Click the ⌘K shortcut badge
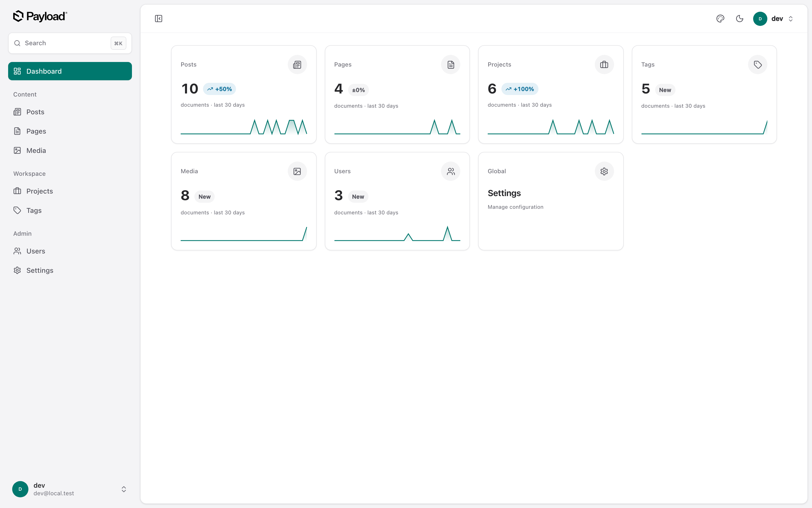This screenshot has height=508, width=812. [x=119, y=43]
